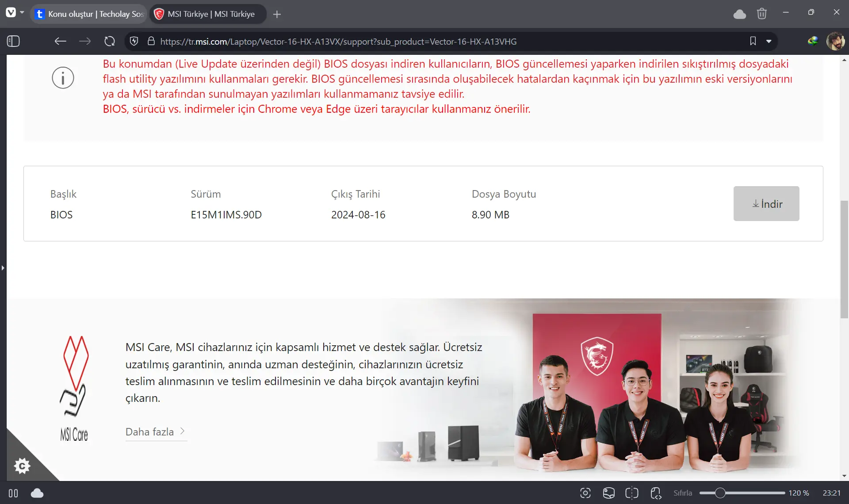Toggle panel with status bar panel icon

coord(13,493)
